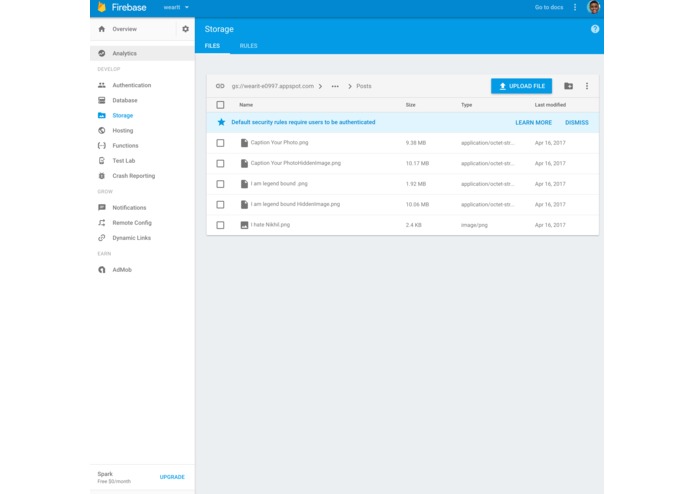Click the star icon in security notice
Screen dimensions: 695x494
[x=221, y=122]
